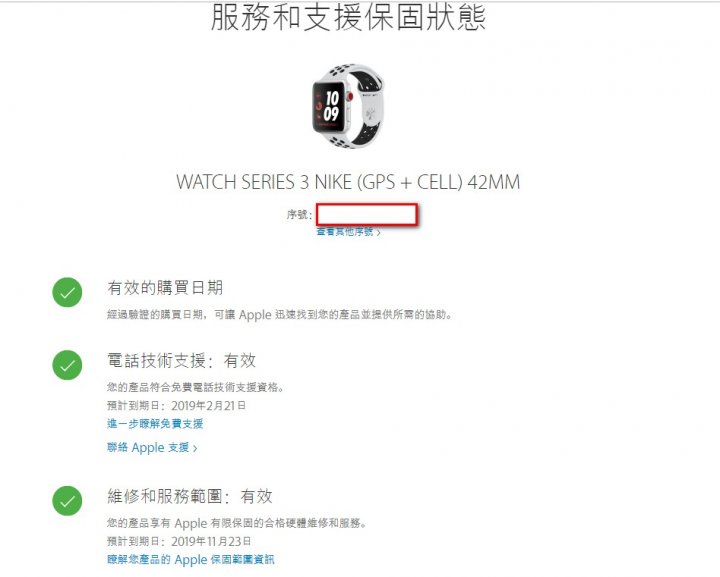Click the page heading 服務和支援保固狀態
This screenshot has width=720, height=577.
coord(348,17)
